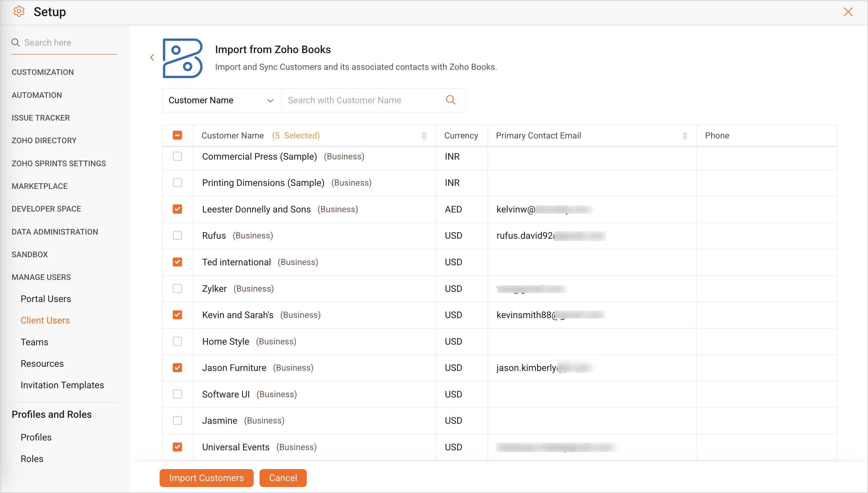Click the Cancel button
The height and width of the screenshot is (493, 868).
click(x=283, y=478)
